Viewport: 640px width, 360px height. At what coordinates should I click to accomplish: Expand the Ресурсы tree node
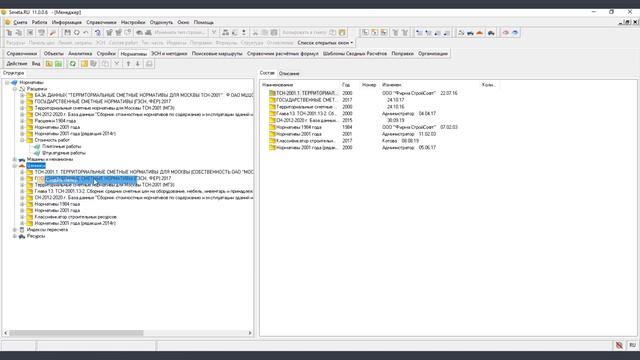pos(15,236)
